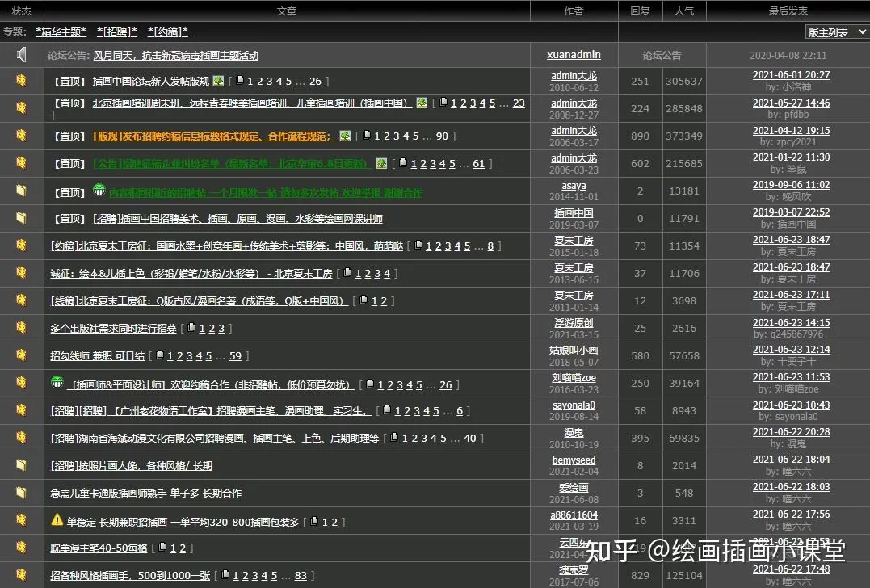Click the status icon beside 招各种风格插画手 thread
Viewport: 870px width, 588px height.
click(21, 575)
